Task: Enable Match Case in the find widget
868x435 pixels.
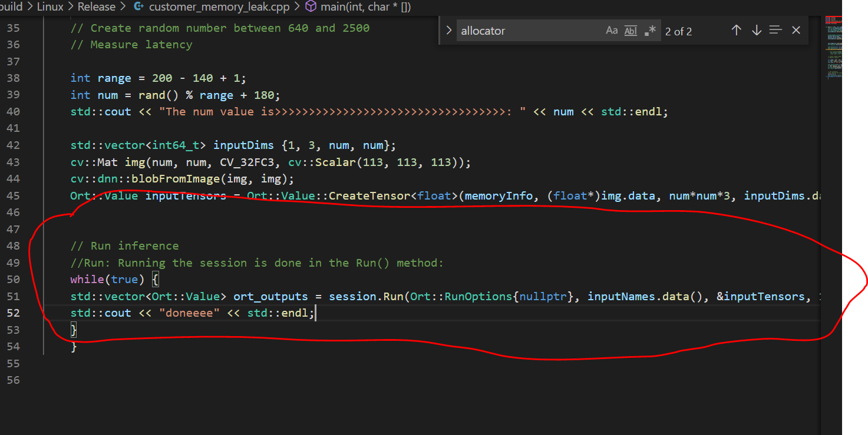Action: 612,30
